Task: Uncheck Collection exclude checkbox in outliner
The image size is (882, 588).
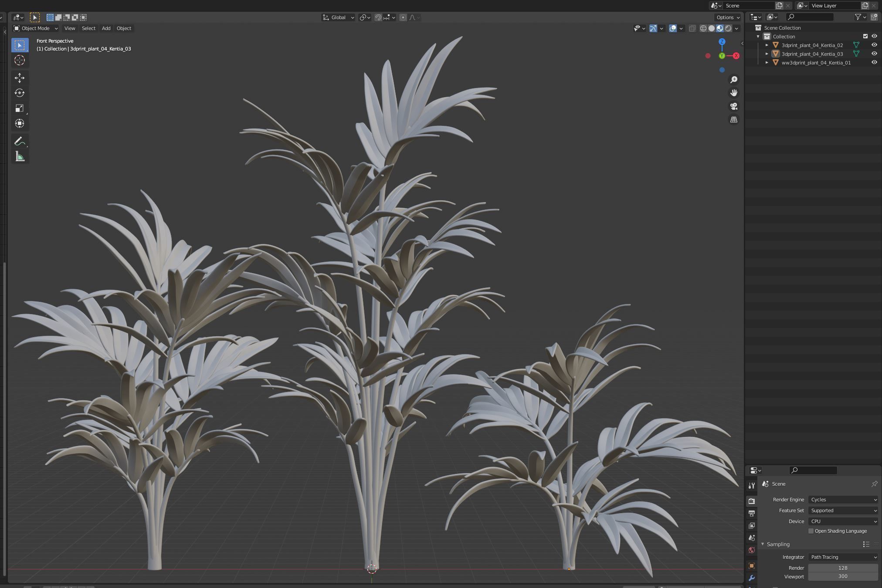Action: (865, 36)
